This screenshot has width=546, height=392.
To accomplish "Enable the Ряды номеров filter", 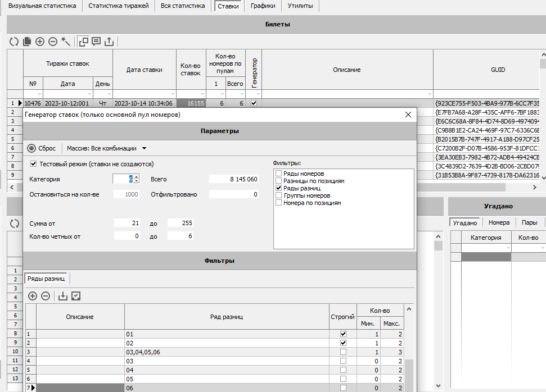I will pos(278,173).
